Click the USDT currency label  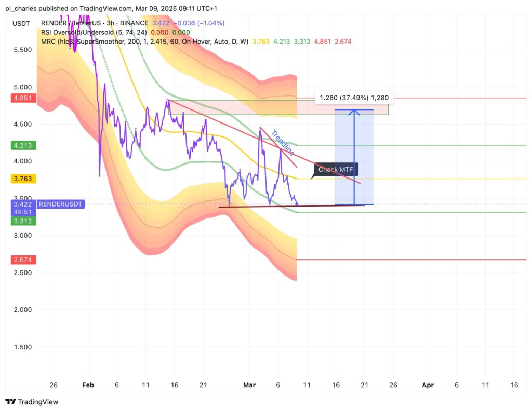pos(20,23)
